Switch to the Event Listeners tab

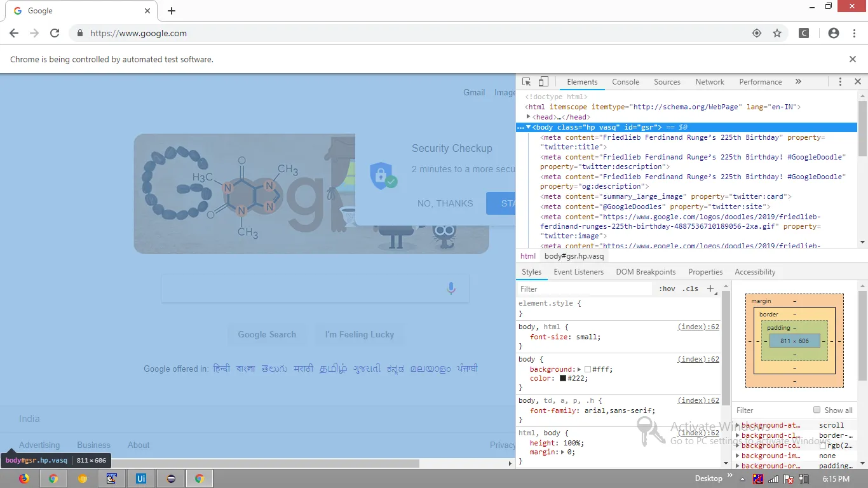pos(579,272)
